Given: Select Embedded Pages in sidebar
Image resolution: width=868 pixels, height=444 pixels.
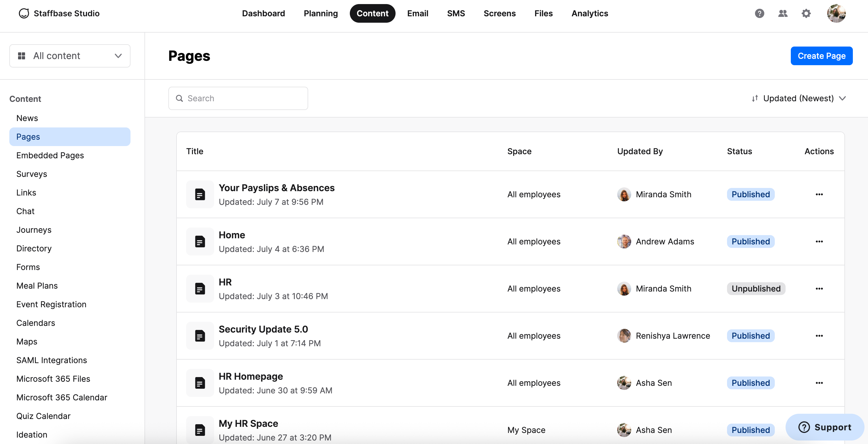Looking at the screenshot, I should tap(50, 155).
